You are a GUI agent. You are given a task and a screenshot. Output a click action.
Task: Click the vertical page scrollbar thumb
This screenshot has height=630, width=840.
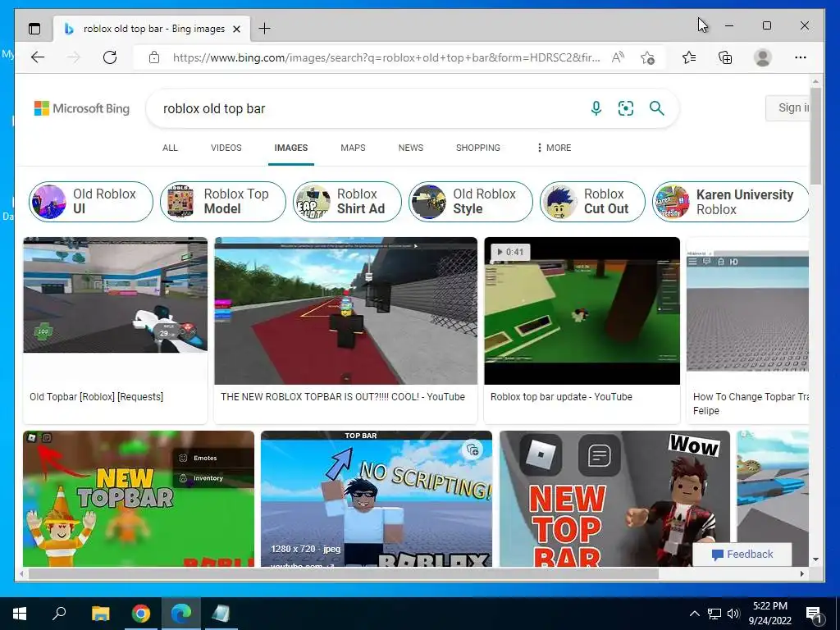[815, 135]
